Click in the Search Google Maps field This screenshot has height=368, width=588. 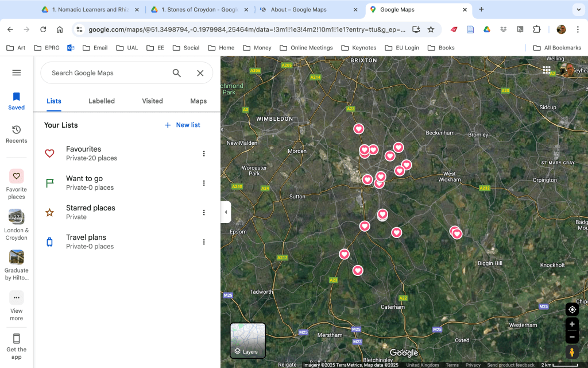(106, 73)
